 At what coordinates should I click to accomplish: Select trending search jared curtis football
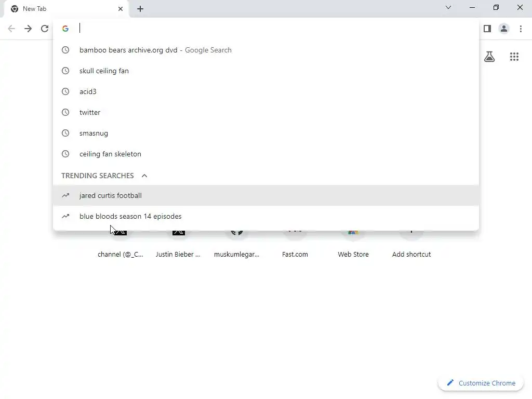click(266, 195)
